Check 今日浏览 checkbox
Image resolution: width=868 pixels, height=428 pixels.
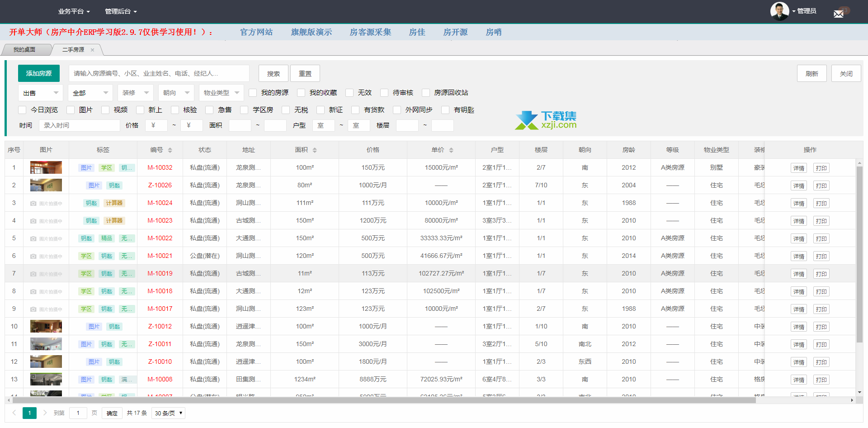point(22,110)
